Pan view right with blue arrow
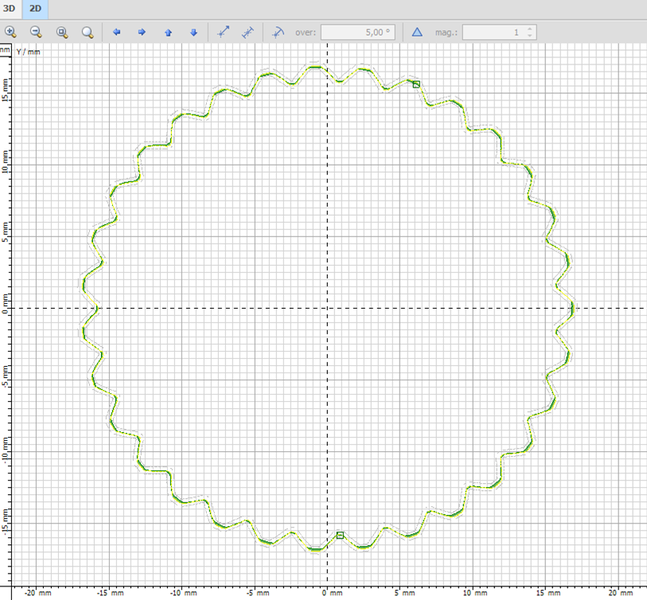The image size is (647, 600). [142, 32]
